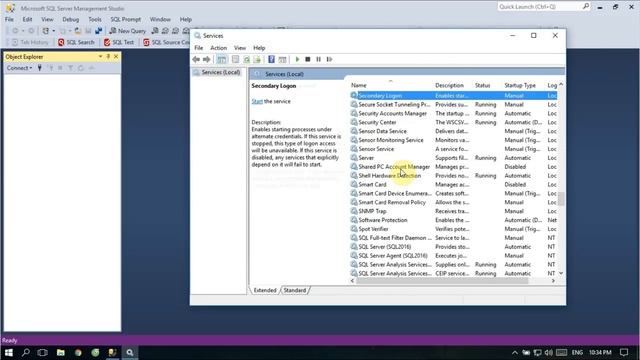Show hidden system tray icons
640x360 pixels.
(x=515, y=352)
